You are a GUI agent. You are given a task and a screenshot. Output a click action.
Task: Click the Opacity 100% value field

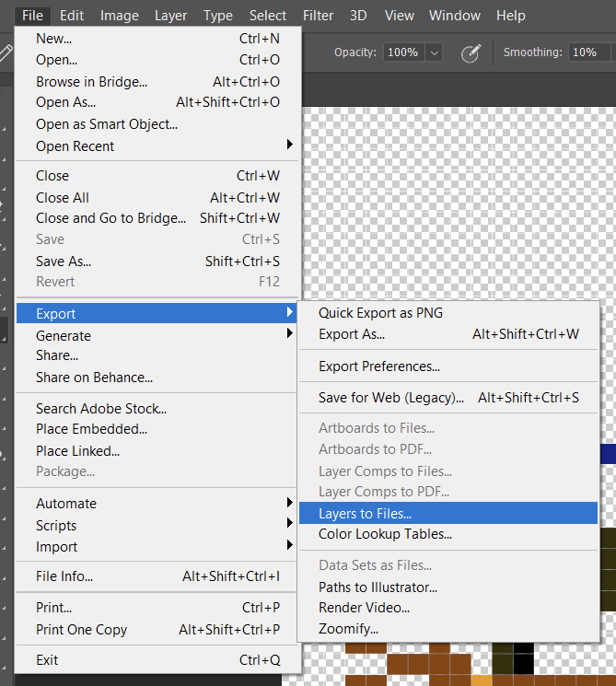[x=404, y=52]
